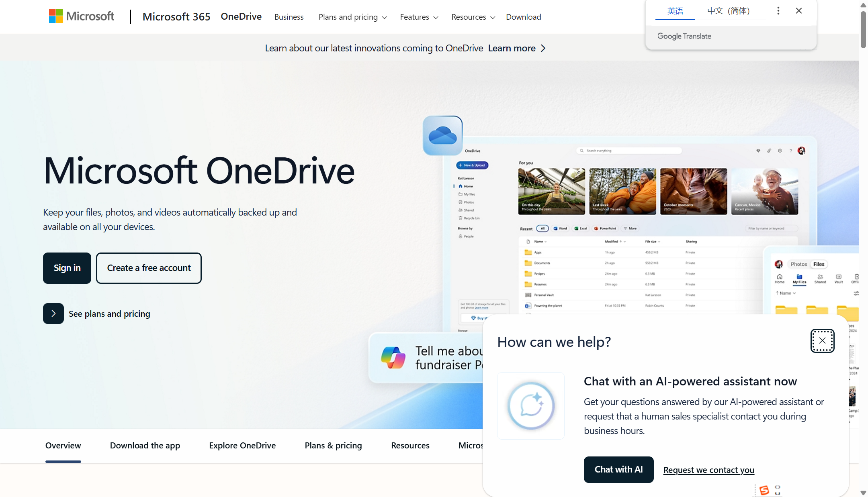868x497 pixels.
Task: Click arrow icon beside See plans and pricing
Action: pos(53,314)
